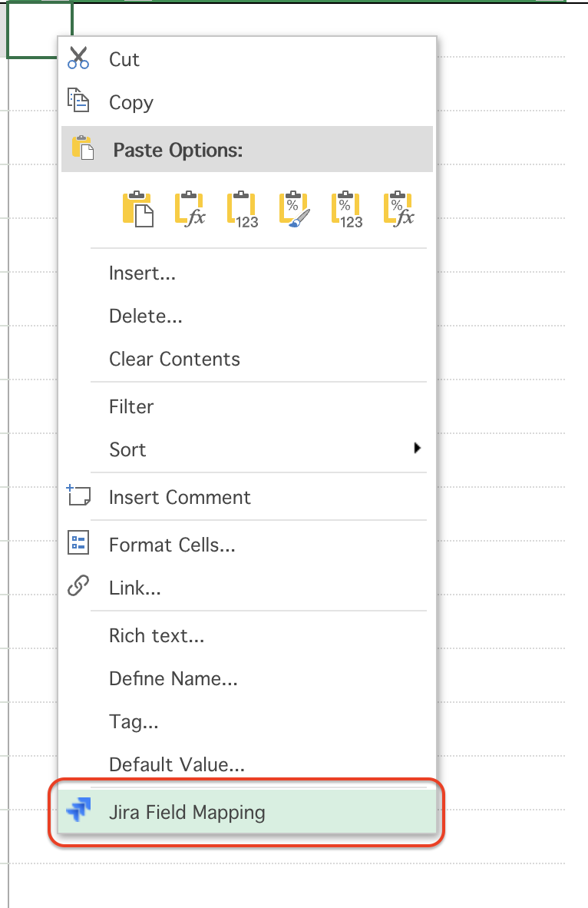Click the Format Cells dialog icon
The image size is (588, 908).
[x=78, y=543]
